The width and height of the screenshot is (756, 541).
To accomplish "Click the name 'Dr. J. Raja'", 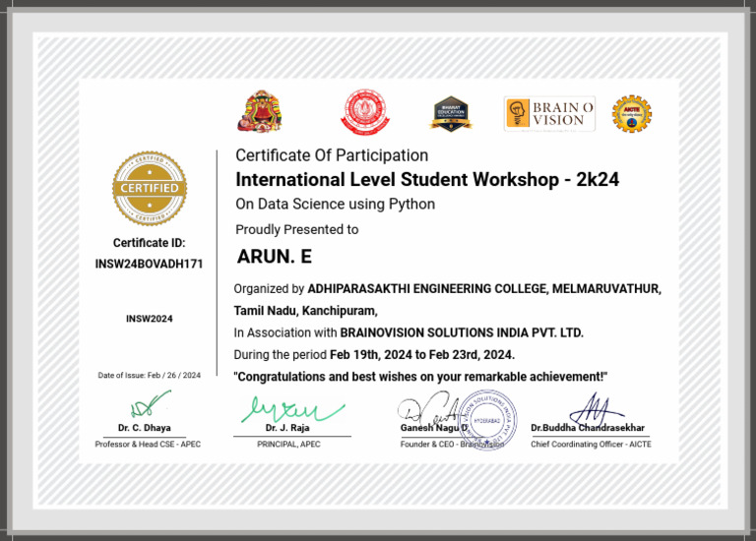I will coord(287,428).
